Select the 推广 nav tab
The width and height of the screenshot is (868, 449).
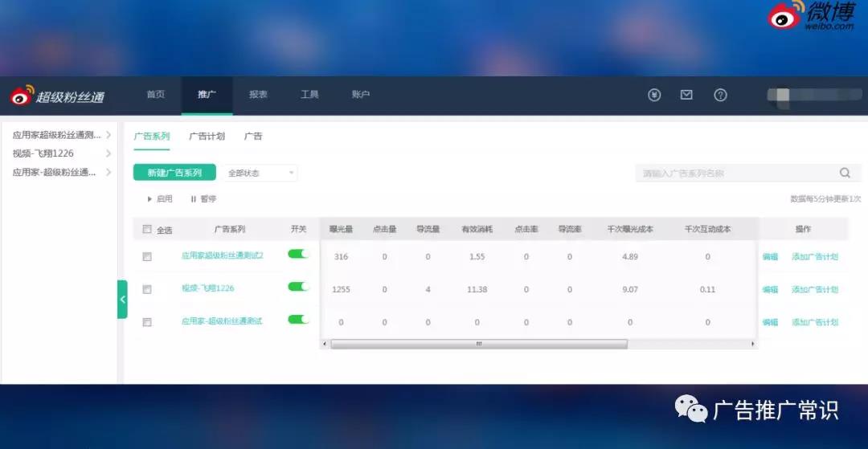pos(207,95)
